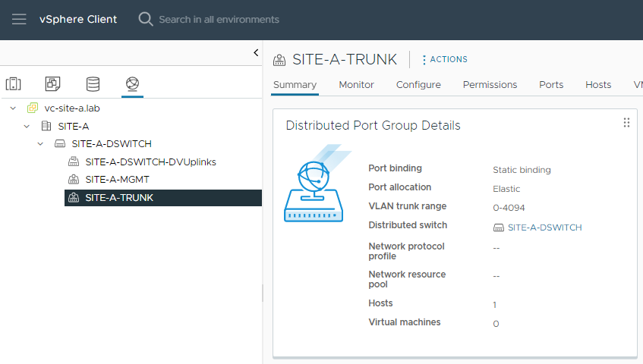
Task: Open the Monitor tab
Action: point(356,85)
